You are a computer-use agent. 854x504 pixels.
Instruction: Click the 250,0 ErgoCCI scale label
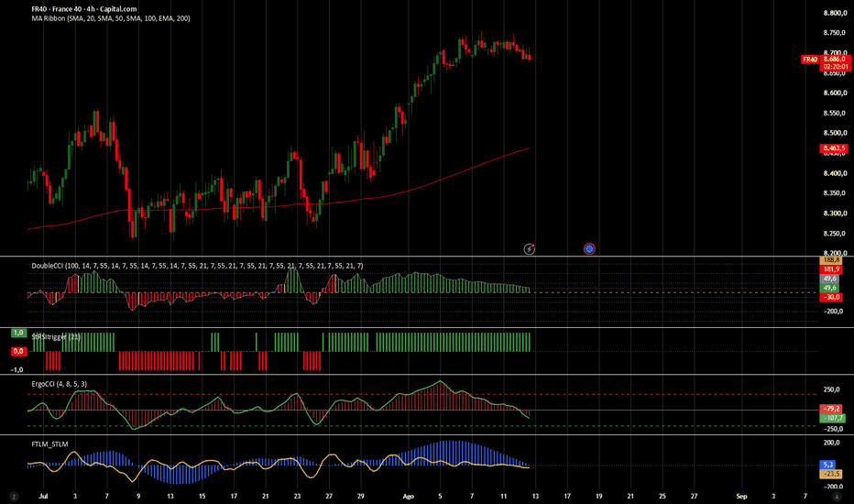pos(832,390)
